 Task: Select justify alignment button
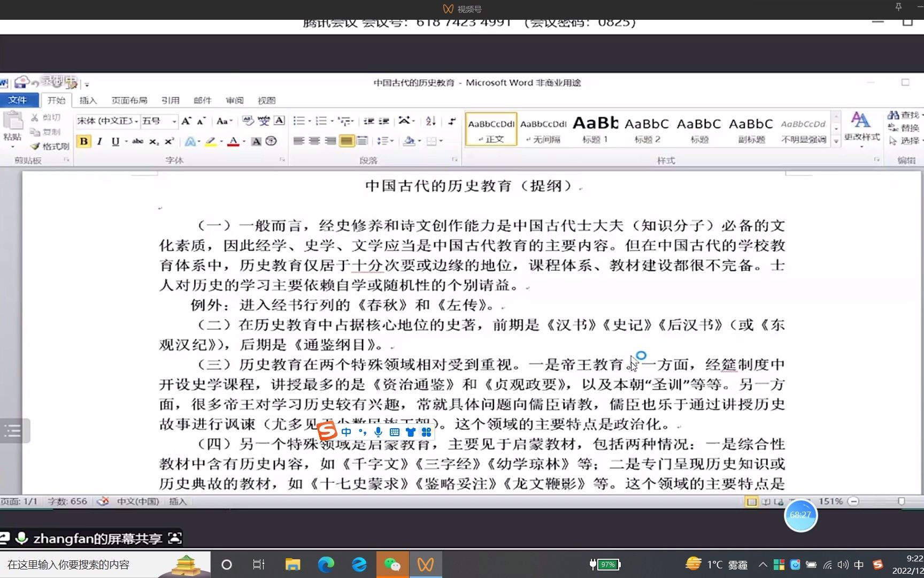point(346,141)
